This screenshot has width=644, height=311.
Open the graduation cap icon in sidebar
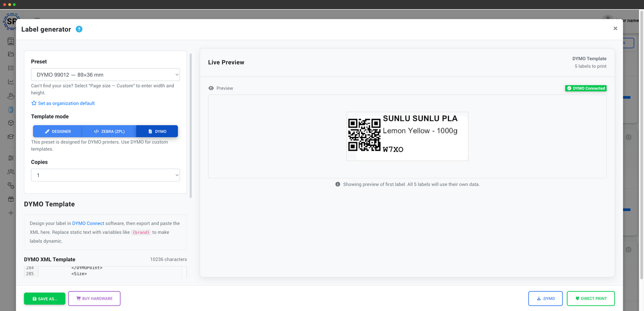(x=11, y=137)
